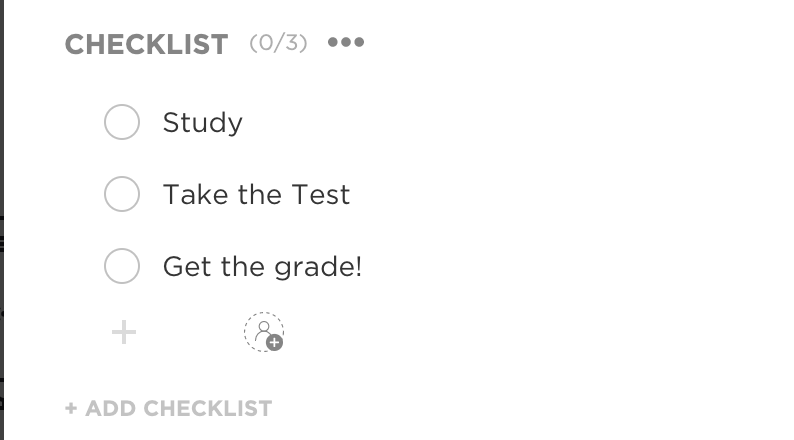Mark Take the Test as complete
This screenshot has height=440, width=794.
pyautogui.click(x=122, y=194)
